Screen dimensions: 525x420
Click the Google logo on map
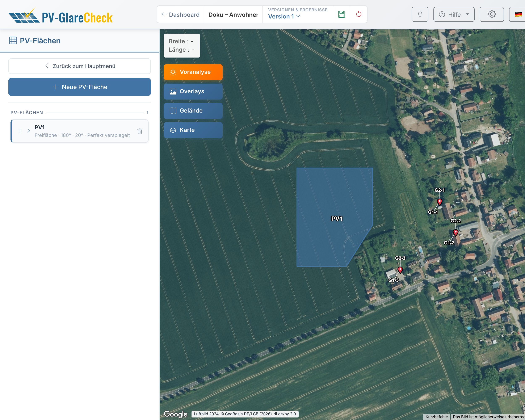176,414
